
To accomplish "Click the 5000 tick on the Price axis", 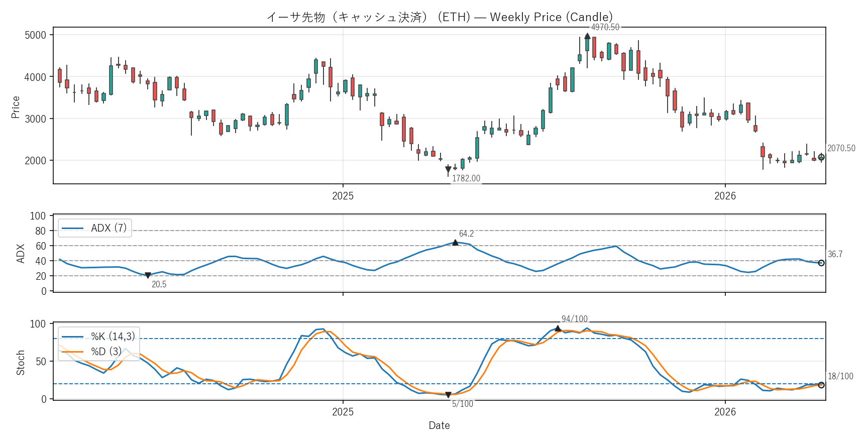I will pos(35,35).
